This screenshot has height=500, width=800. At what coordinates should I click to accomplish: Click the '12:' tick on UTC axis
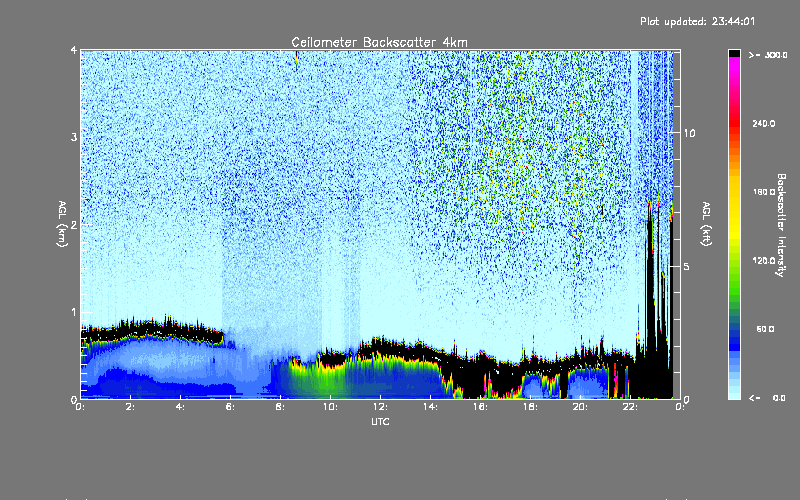[x=380, y=407]
